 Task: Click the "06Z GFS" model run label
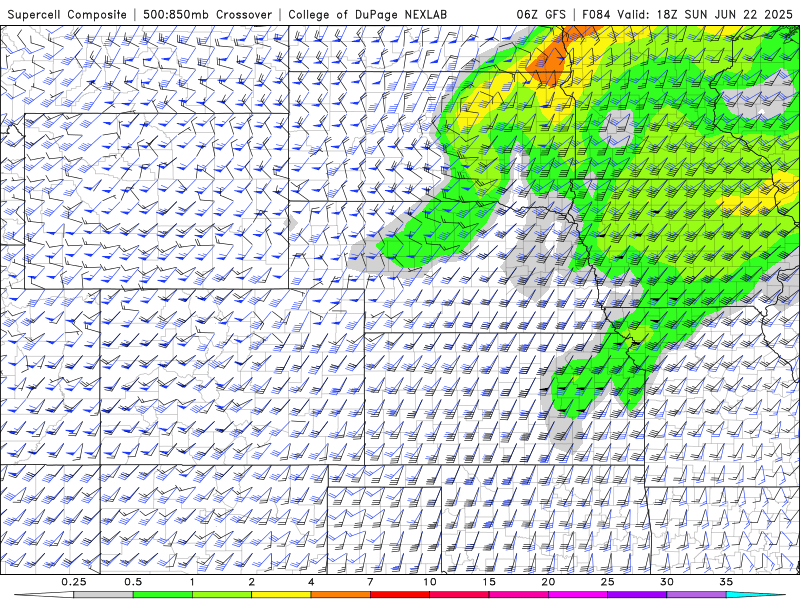[x=541, y=14]
